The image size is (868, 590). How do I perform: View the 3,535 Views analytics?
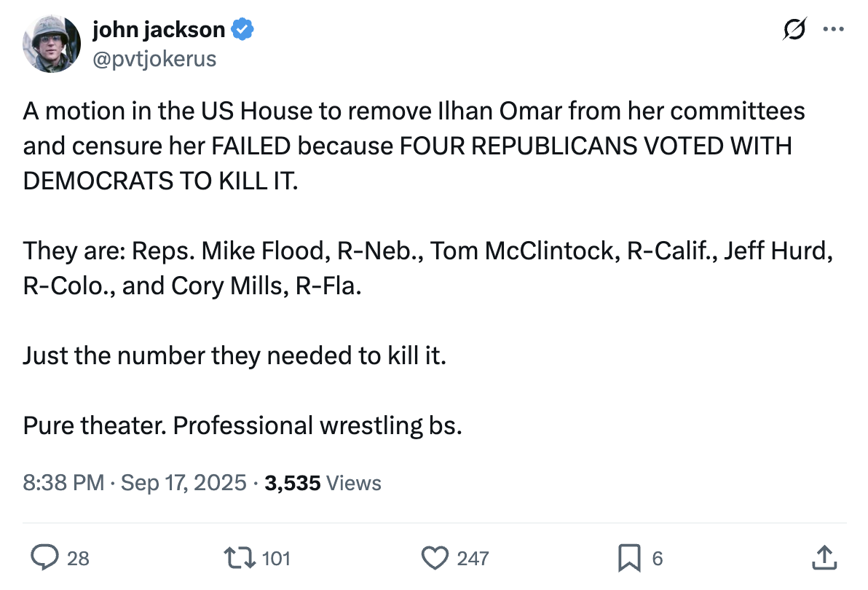pyautogui.click(x=323, y=482)
